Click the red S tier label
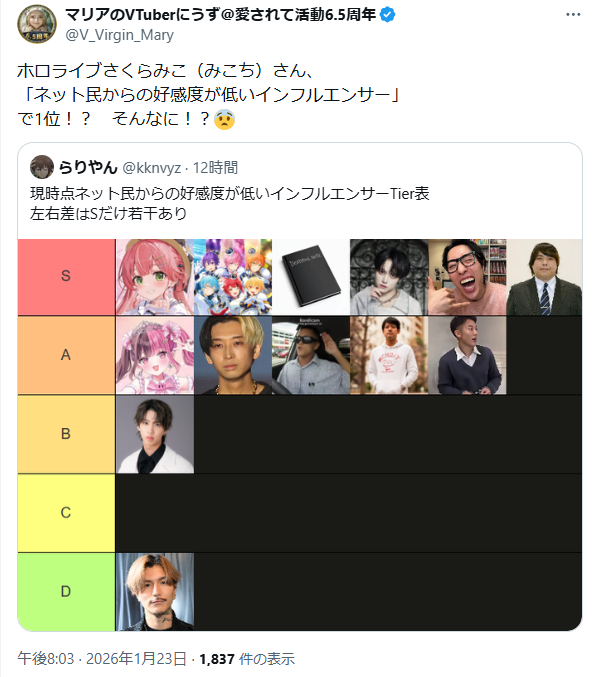Viewport: 599px width, 677px height. 66,277
